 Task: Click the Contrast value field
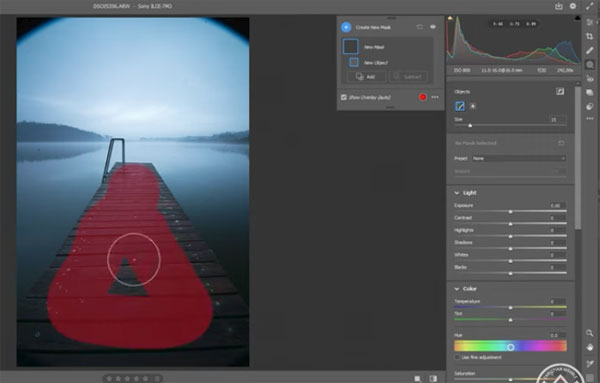(557, 218)
